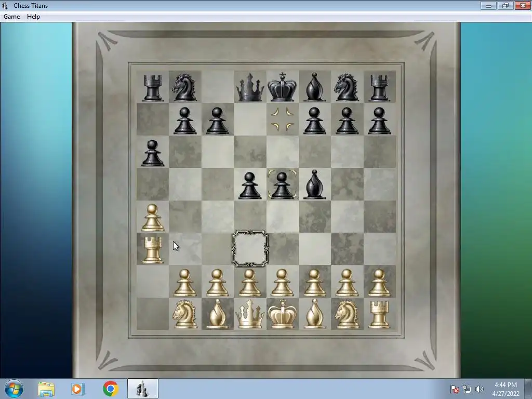532x399 pixels.
Task: Select the white pawn on a4
Action: 152,218
